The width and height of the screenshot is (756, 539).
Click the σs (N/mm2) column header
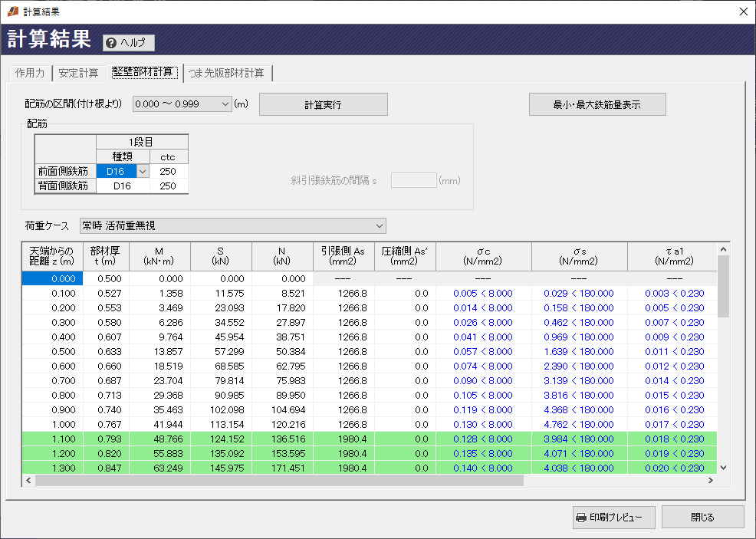coord(580,257)
